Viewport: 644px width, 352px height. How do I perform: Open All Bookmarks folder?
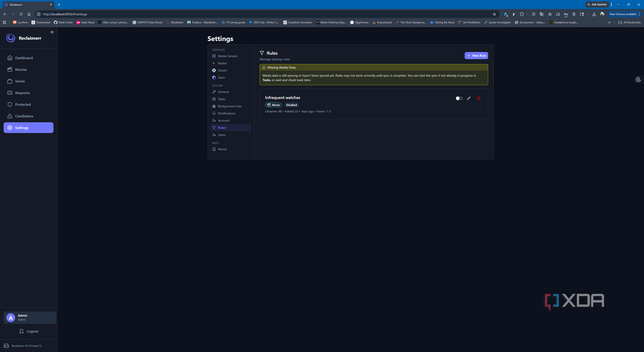[x=629, y=22]
